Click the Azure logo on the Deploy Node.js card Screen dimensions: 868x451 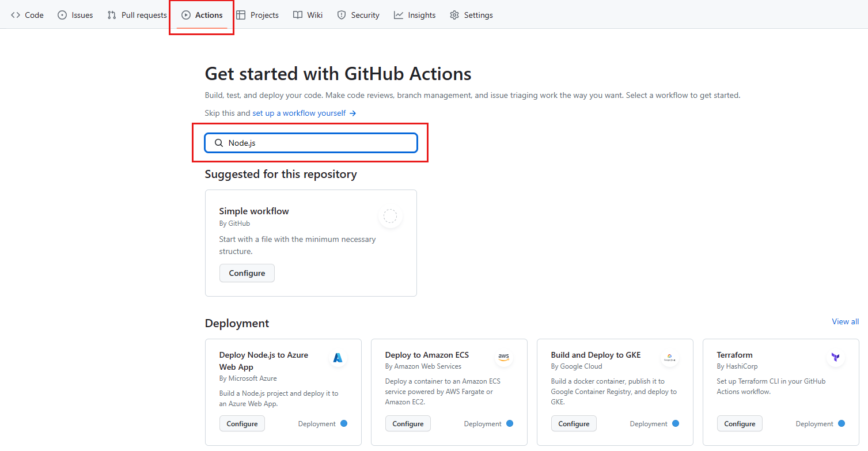[338, 358]
